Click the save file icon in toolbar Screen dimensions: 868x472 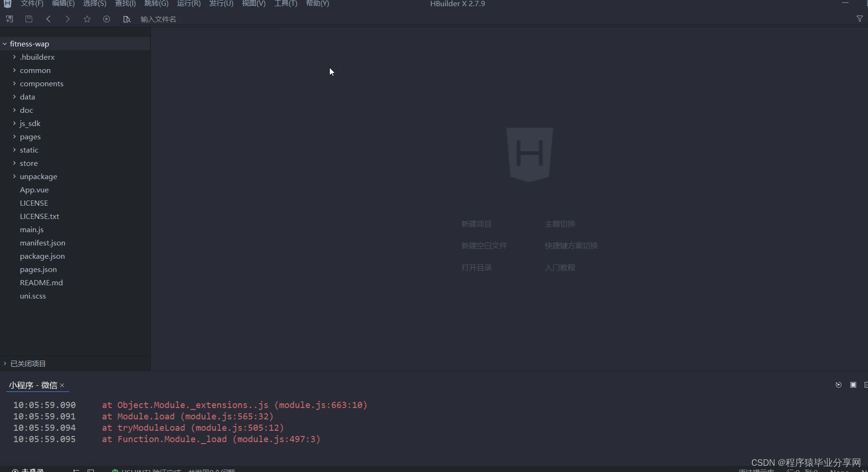click(29, 19)
